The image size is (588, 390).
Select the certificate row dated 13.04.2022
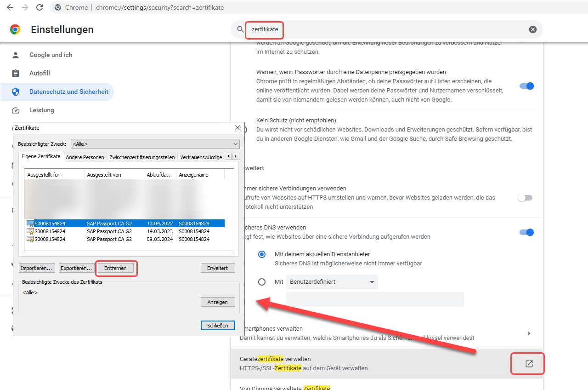pyautogui.click(x=125, y=224)
